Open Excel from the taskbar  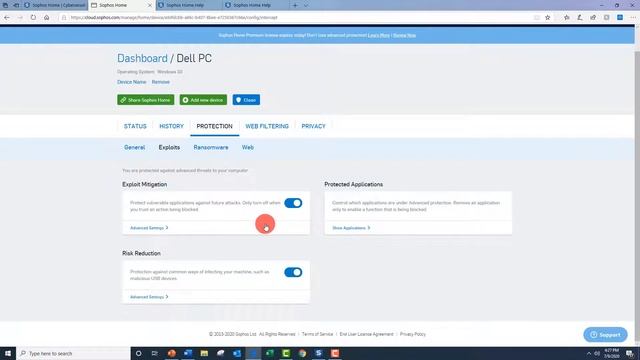(x=269, y=353)
